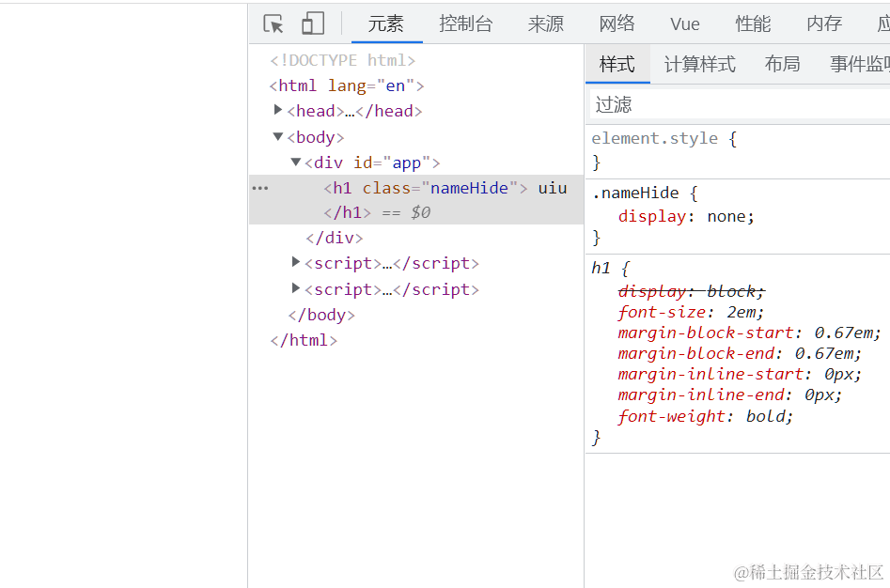This screenshot has width=890, height=588.
Task: Open the 事件监听 event listeners subtab
Action: click(859, 64)
